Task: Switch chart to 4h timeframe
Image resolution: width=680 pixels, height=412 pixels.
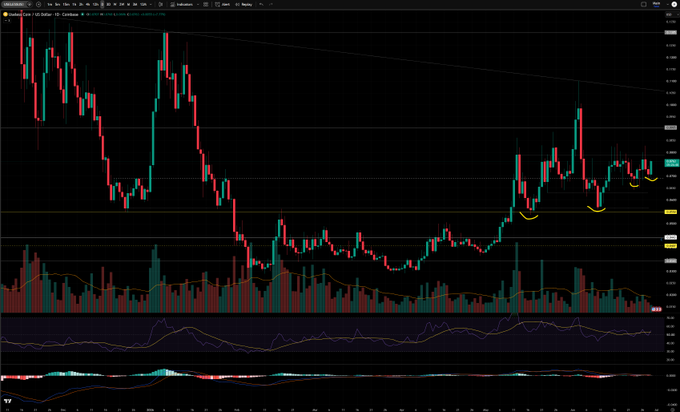Action: [88, 4]
